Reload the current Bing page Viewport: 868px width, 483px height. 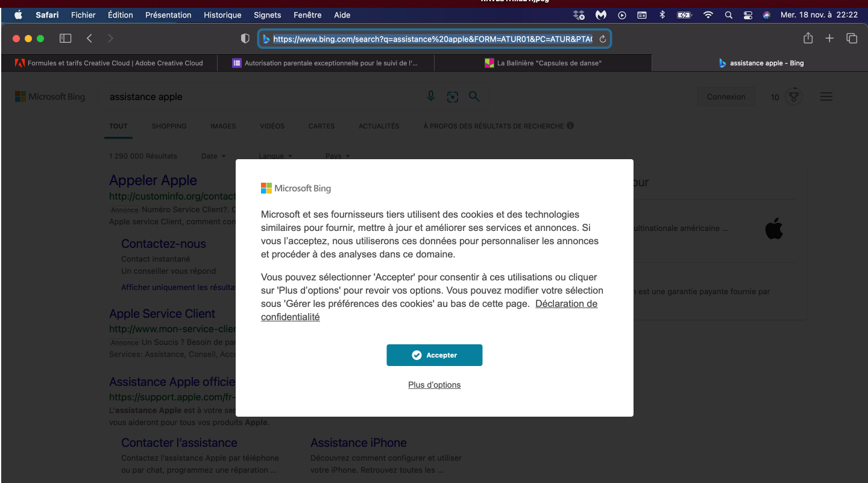(x=602, y=39)
